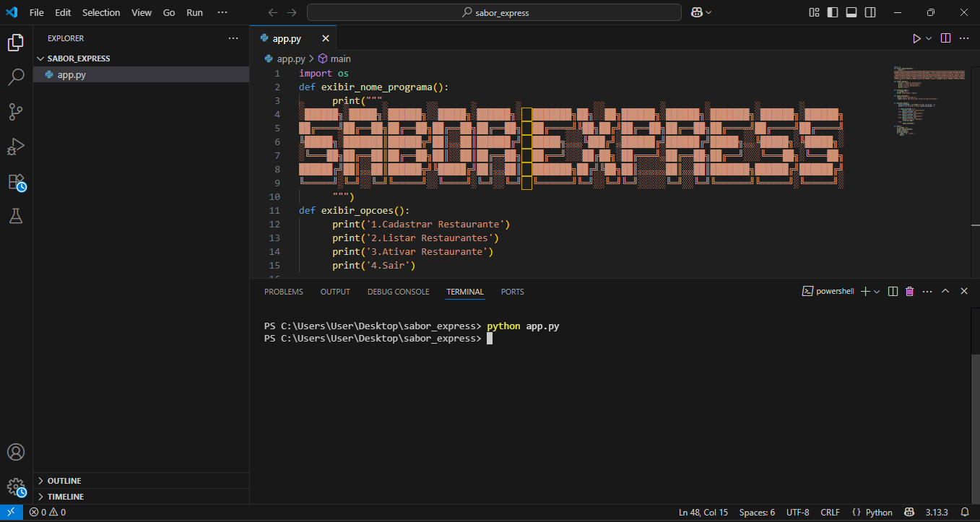Open Explorer Views and More Actions
This screenshot has height=522, width=980.
233,38
